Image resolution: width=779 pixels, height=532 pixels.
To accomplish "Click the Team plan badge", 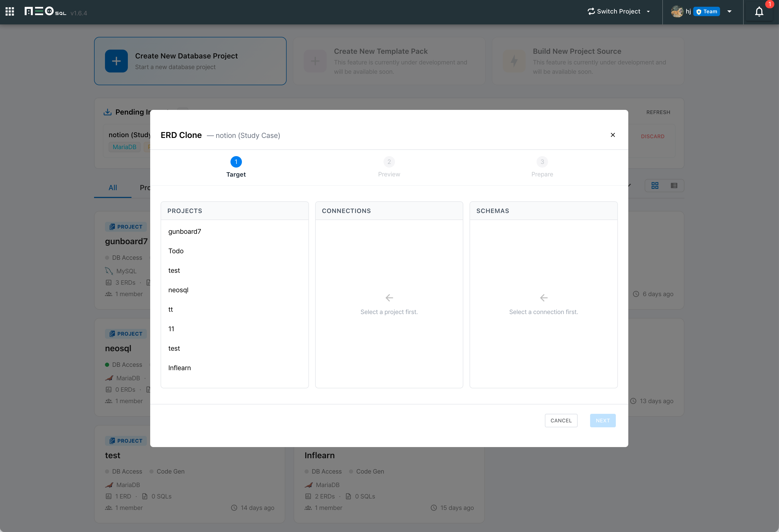I will tap(707, 12).
